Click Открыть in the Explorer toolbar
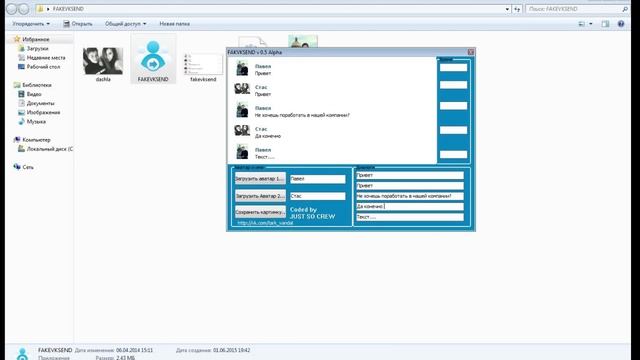Viewport: 640px width, 360px height. 78,24
